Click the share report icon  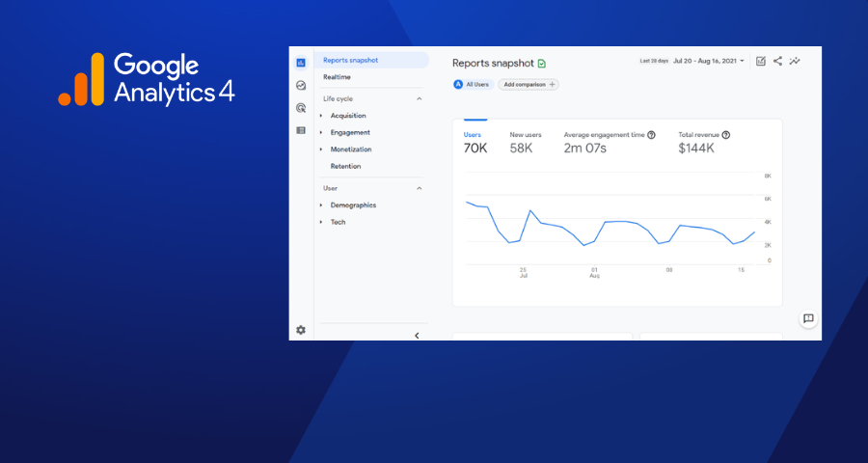tap(777, 62)
